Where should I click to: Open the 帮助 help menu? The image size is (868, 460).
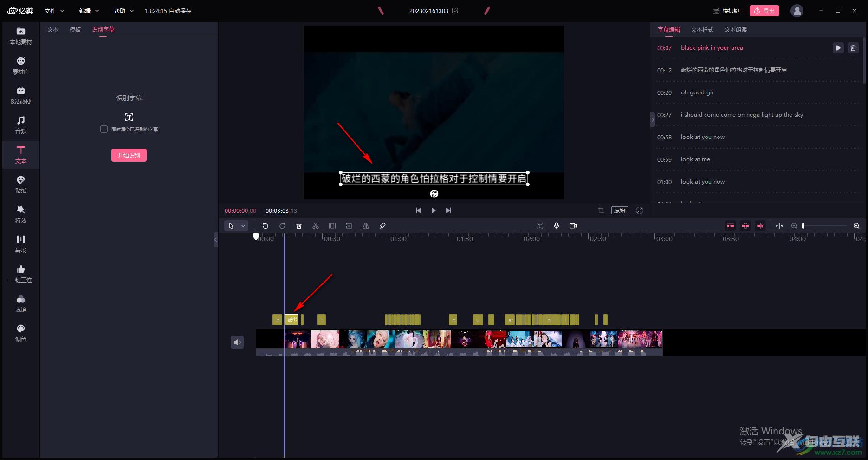tap(123, 11)
